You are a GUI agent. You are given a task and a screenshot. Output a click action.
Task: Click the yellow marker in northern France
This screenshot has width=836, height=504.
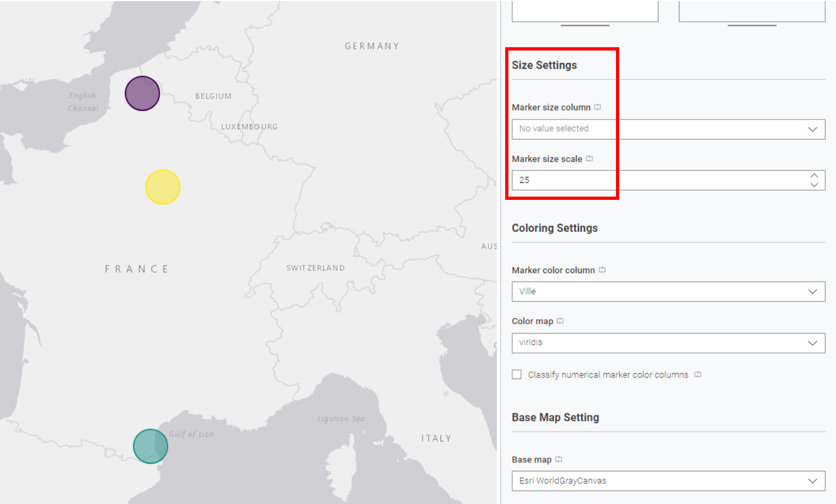click(163, 187)
